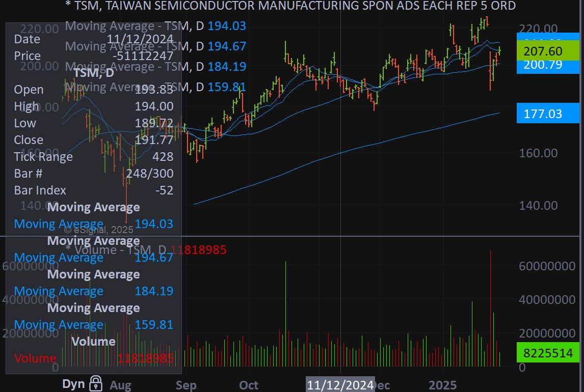Select chart header study Moving Average - TSM, D 184.19

point(155,67)
